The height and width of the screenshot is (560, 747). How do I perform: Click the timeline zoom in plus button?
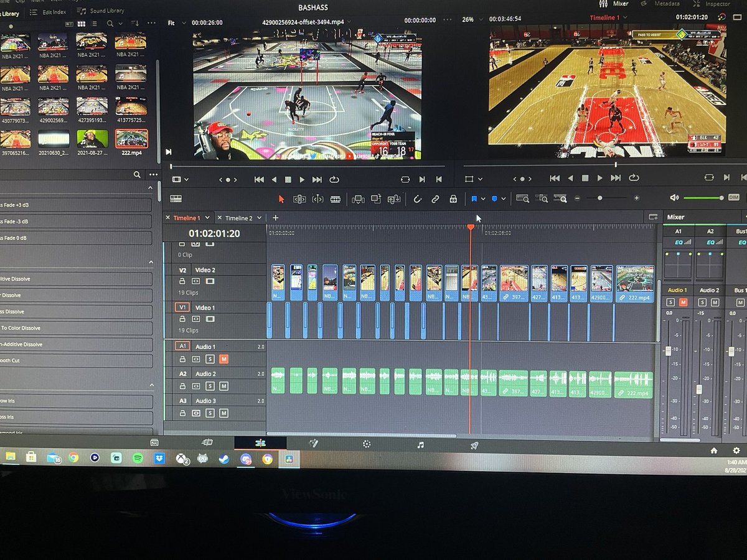coord(636,198)
